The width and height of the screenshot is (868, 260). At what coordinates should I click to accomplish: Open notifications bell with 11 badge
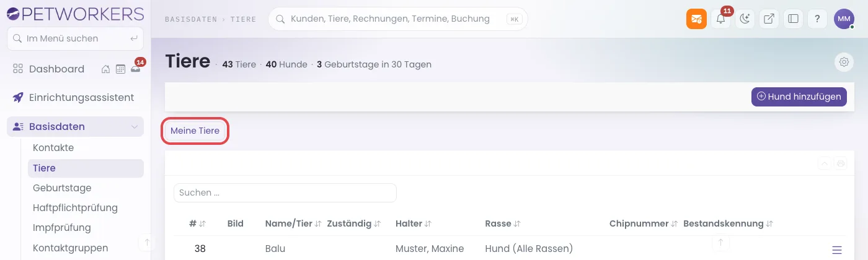(x=720, y=19)
